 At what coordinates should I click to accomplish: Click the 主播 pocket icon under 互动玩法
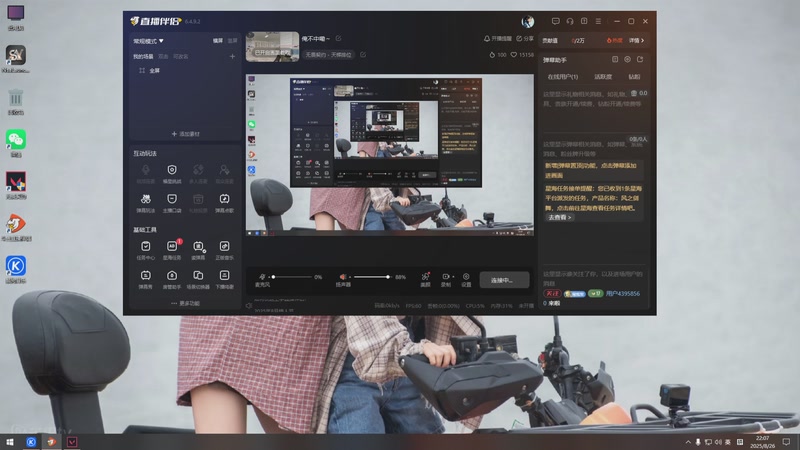click(172, 199)
